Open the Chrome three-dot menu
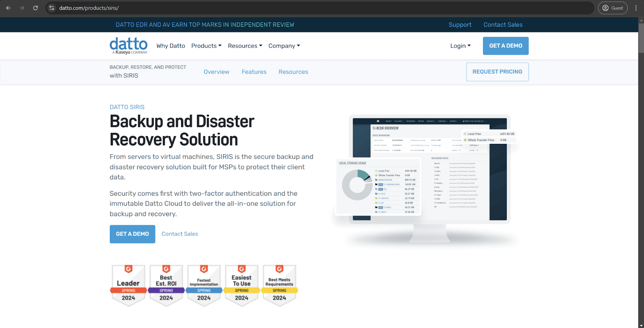644x328 pixels. click(636, 8)
